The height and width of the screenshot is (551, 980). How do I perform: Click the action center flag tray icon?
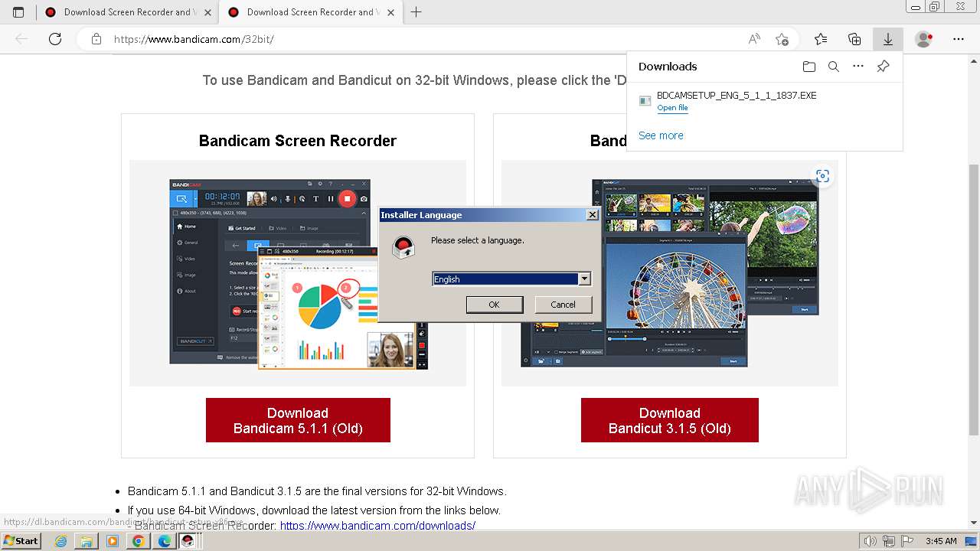coord(906,541)
